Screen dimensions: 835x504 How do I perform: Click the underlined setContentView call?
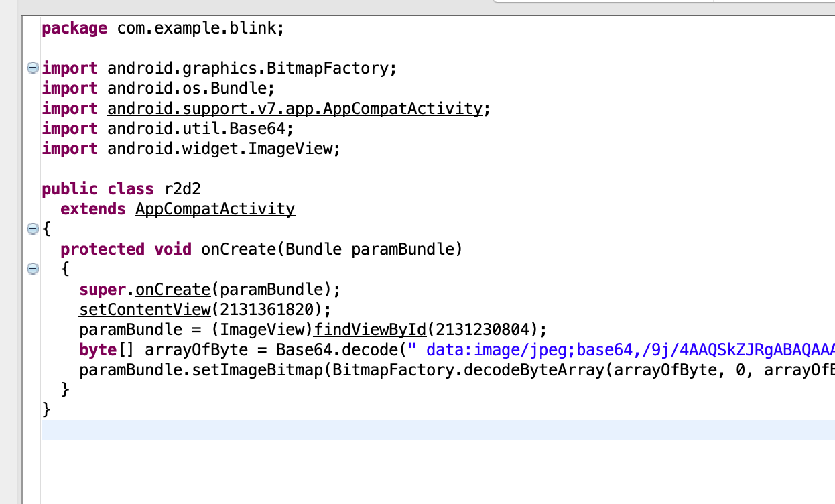tap(145, 310)
